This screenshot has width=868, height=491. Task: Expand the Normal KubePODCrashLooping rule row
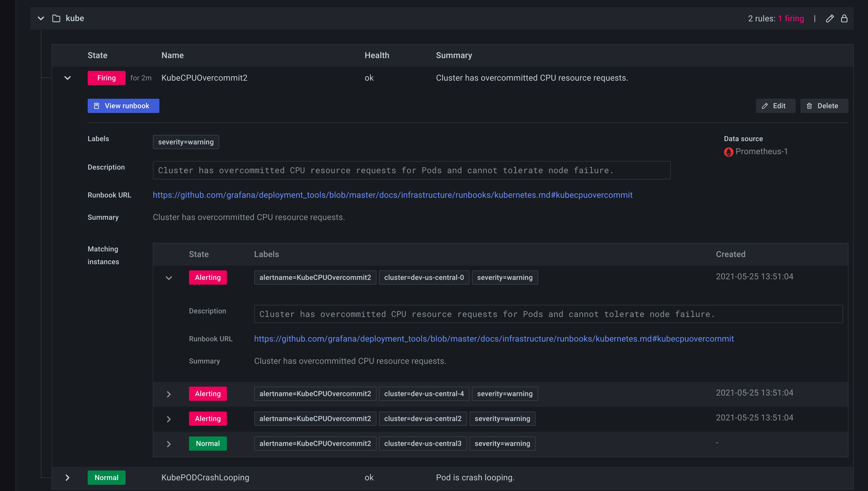(68, 477)
